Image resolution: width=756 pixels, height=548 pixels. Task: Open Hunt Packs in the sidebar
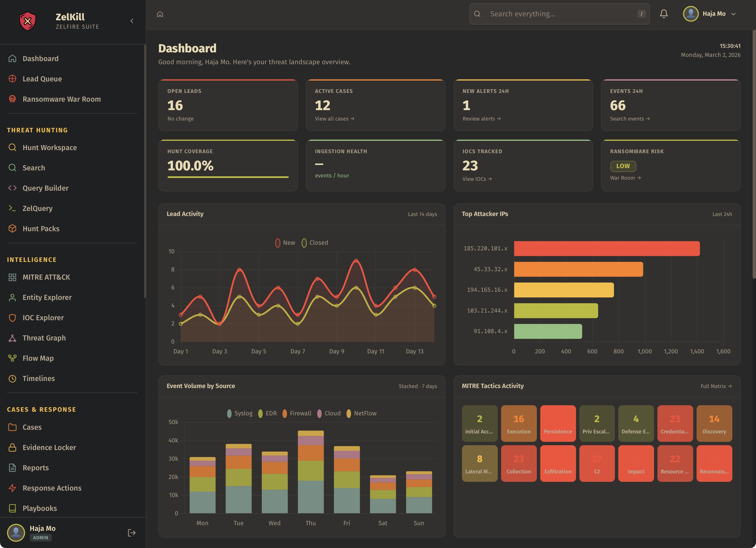click(x=41, y=229)
